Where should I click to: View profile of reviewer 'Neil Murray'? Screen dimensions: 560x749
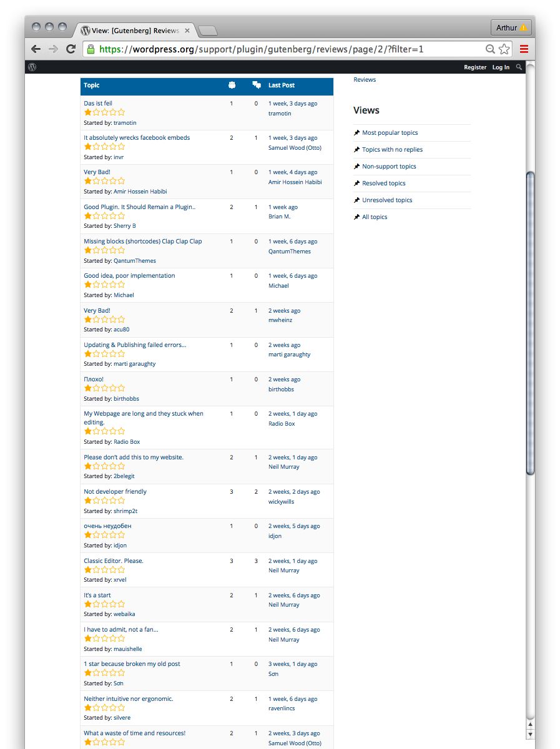[x=284, y=466]
